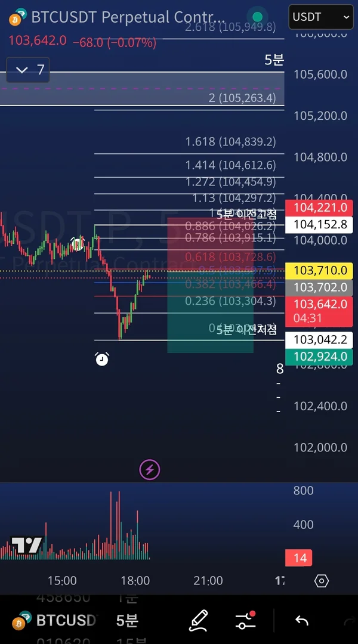Image resolution: width=358 pixels, height=644 pixels.
Task: Select the 104,221.0 stop-loss price label
Action: 319,208
